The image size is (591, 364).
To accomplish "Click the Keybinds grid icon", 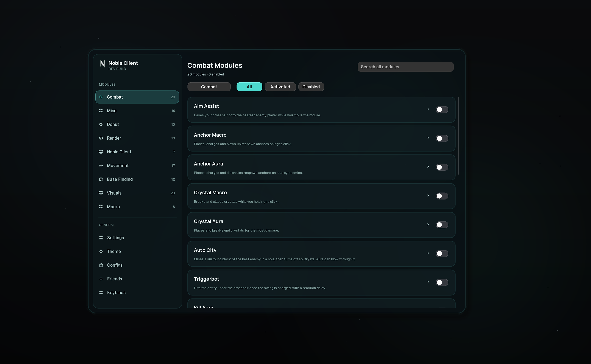I will [x=101, y=293].
